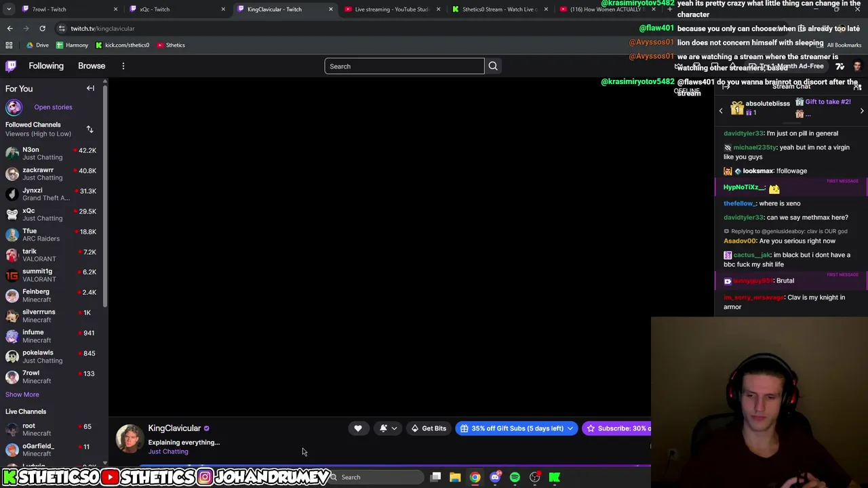Open 7rowl channel in sidebar
Image resolution: width=868 pixels, height=488 pixels.
point(52,377)
